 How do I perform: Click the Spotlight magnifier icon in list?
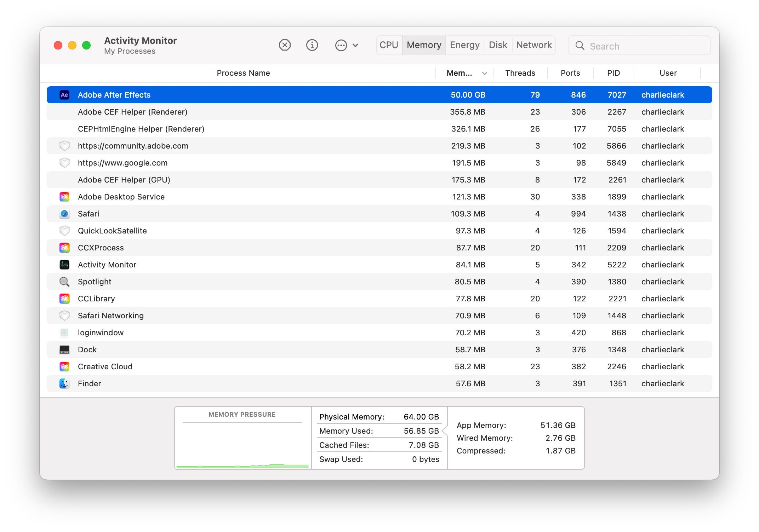pos(64,282)
